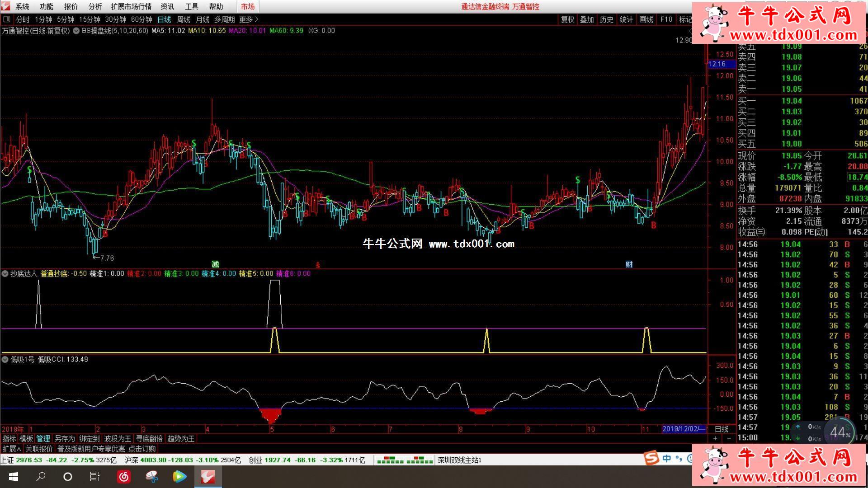Click the 管理 tab in bottom bar
The image size is (868, 488).
coord(43,439)
